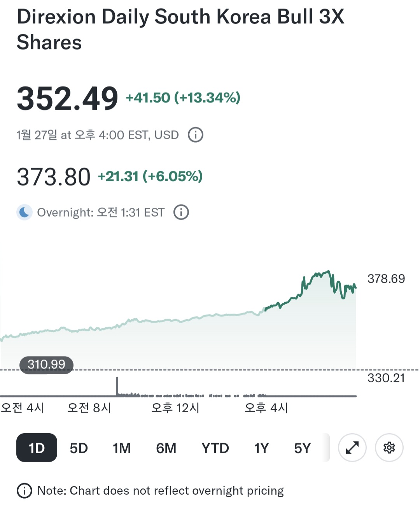Switch to 5D time range
The height and width of the screenshot is (513, 420).
79,448
